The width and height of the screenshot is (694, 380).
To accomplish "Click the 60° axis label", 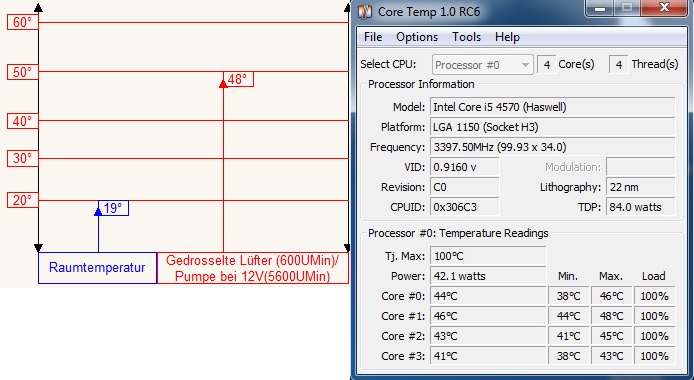I will click(23, 22).
